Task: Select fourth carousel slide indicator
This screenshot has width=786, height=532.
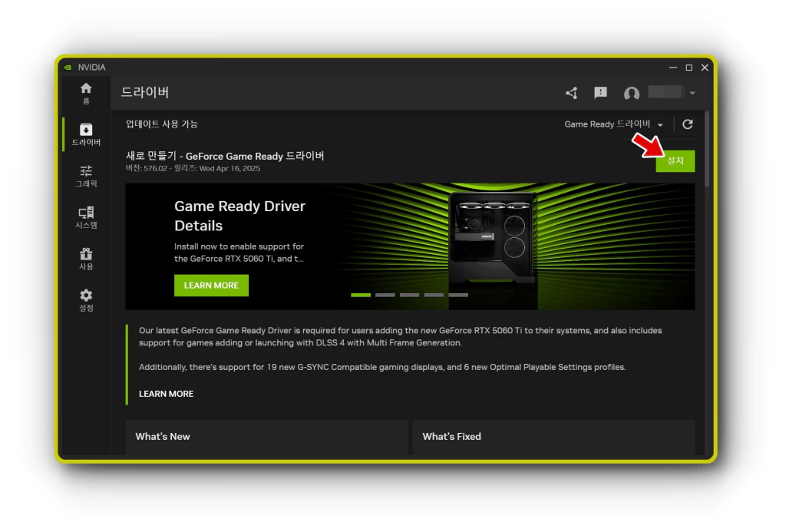Action: pyautogui.click(x=434, y=295)
